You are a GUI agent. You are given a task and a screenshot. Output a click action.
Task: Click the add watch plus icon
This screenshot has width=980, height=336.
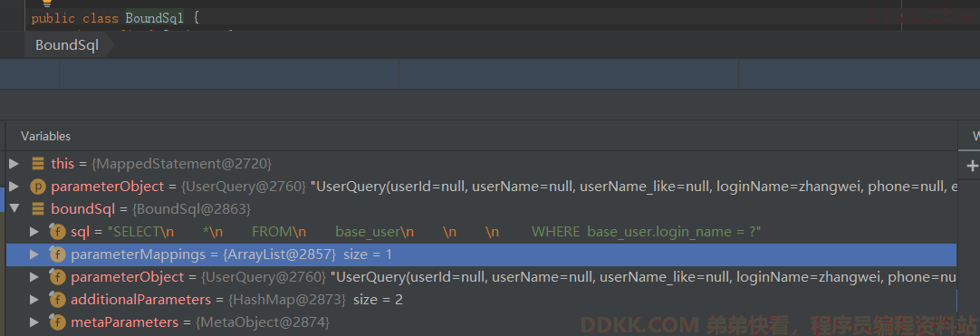point(972,166)
